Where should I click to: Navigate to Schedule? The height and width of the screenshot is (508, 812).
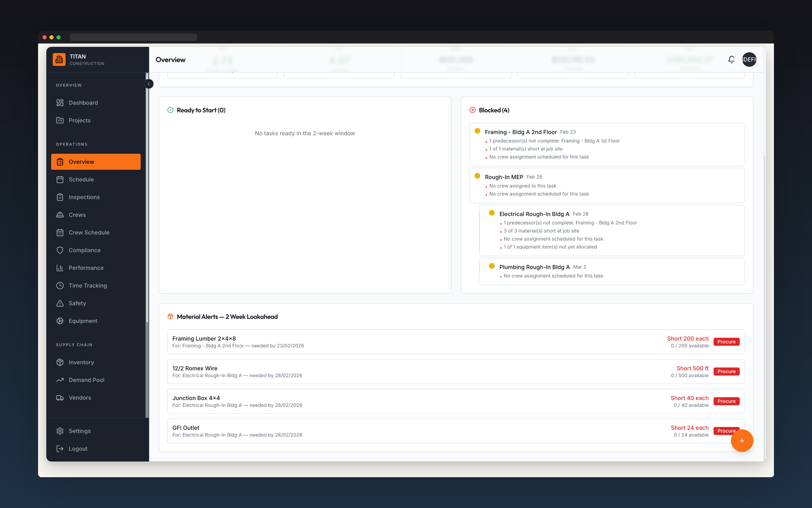click(x=95, y=179)
